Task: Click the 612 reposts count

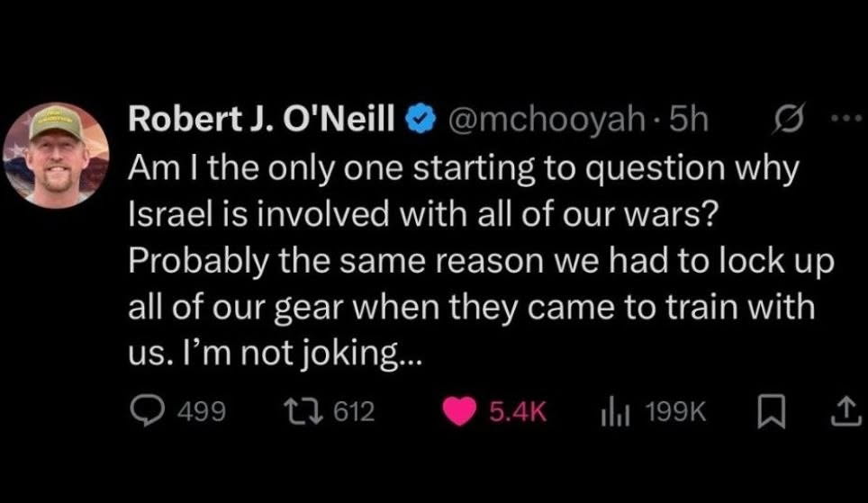Action: coord(354,412)
